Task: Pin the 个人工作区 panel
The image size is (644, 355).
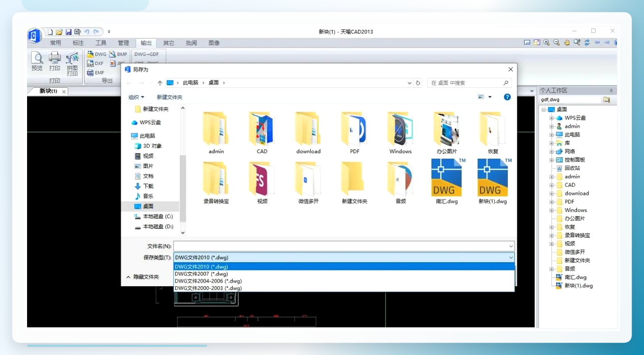Action: click(x=611, y=91)
